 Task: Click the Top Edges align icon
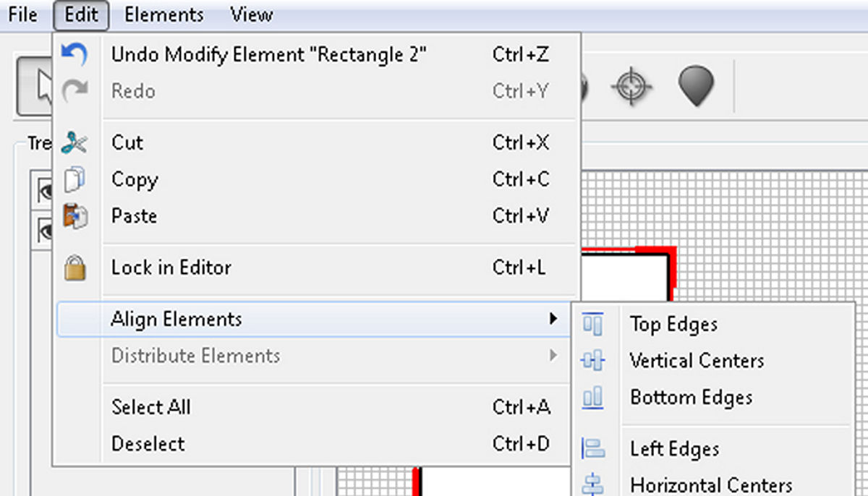pyautogui.click(x=592, y=324)
